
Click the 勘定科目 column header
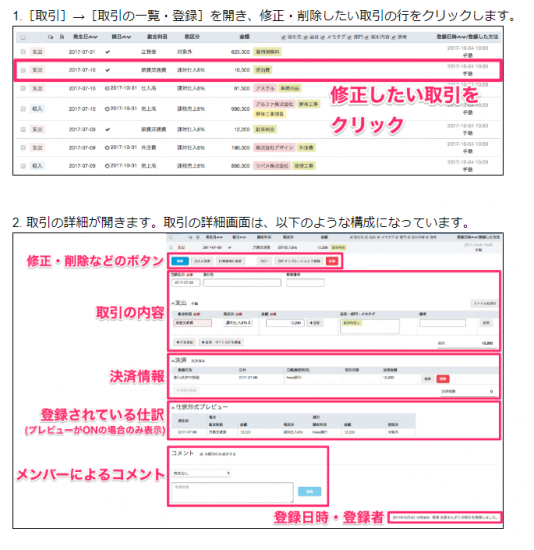click(157, 37)
